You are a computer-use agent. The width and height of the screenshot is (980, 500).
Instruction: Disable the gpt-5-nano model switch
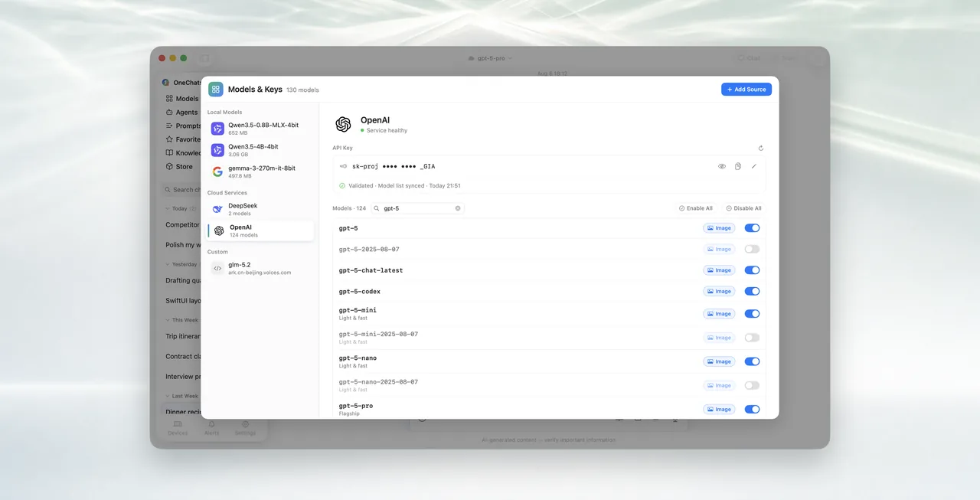pos(752,361)
